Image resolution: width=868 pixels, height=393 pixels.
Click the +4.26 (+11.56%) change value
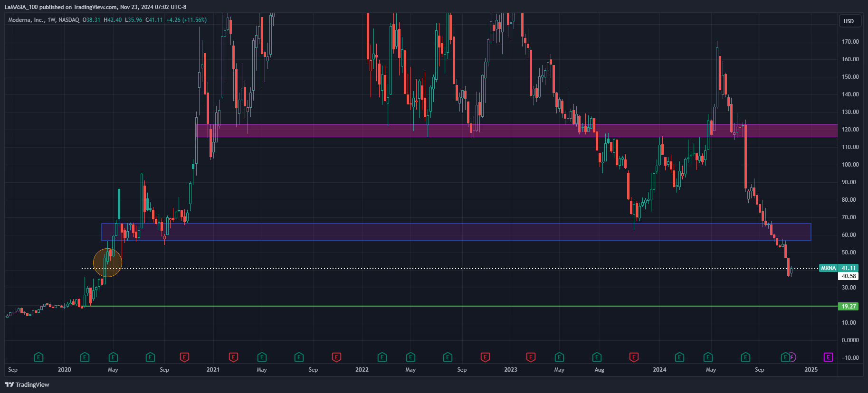(186, 20)
